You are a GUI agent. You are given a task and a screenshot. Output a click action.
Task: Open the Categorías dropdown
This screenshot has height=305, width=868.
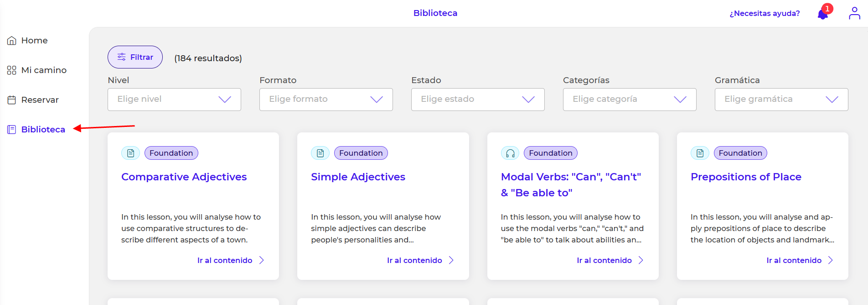(630, 100)
